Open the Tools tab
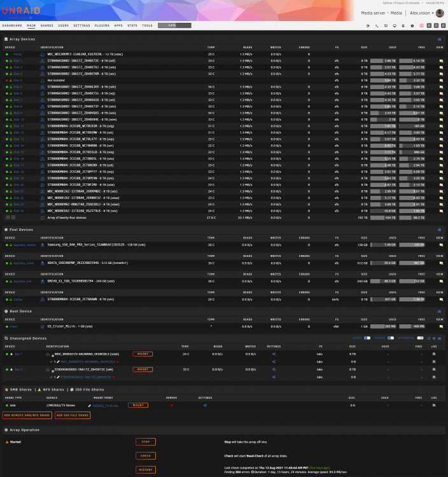 147,25
